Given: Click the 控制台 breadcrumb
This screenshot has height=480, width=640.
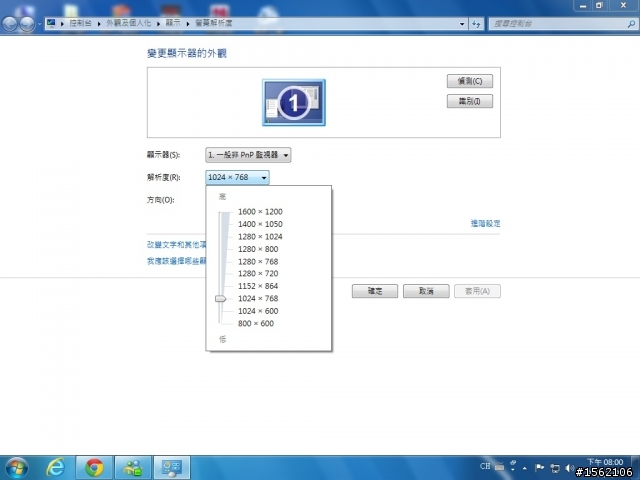Looking at the screenshot, I should coord(80,23).
